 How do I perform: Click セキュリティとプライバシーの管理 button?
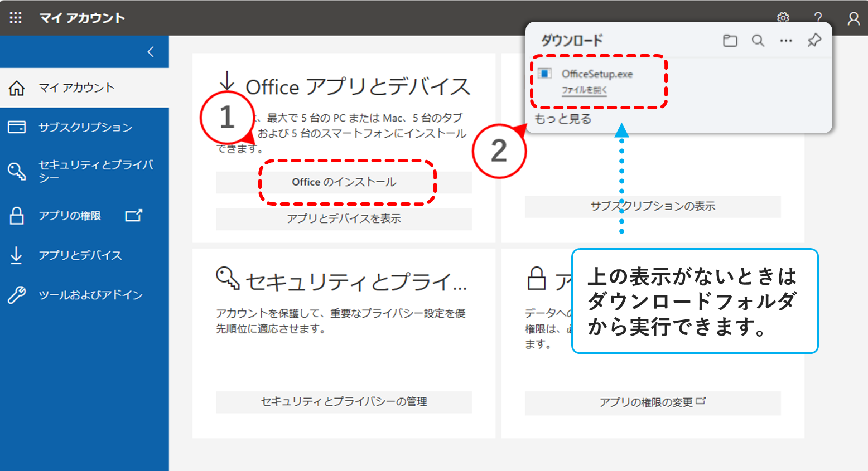344,402
